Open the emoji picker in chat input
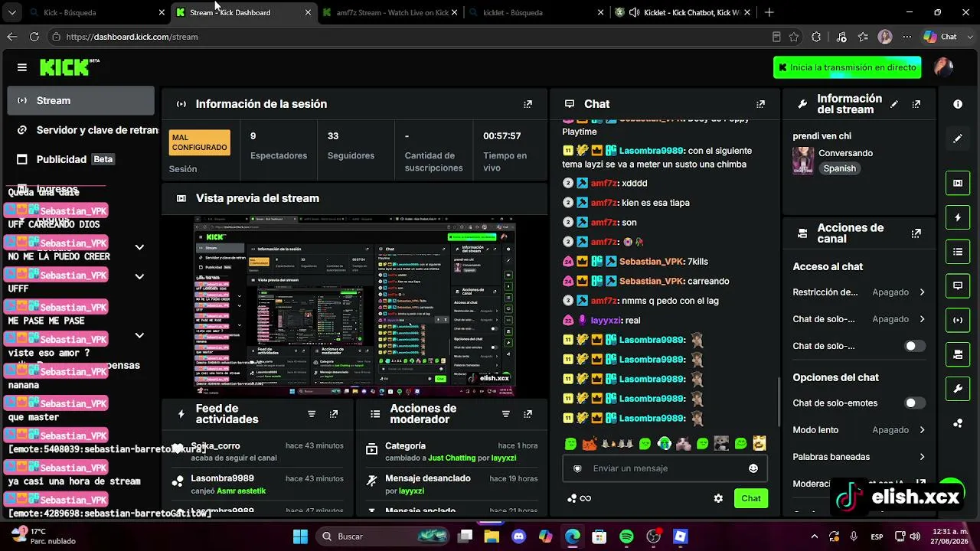Viewport: 980px width, 551px height. point(753,468)
